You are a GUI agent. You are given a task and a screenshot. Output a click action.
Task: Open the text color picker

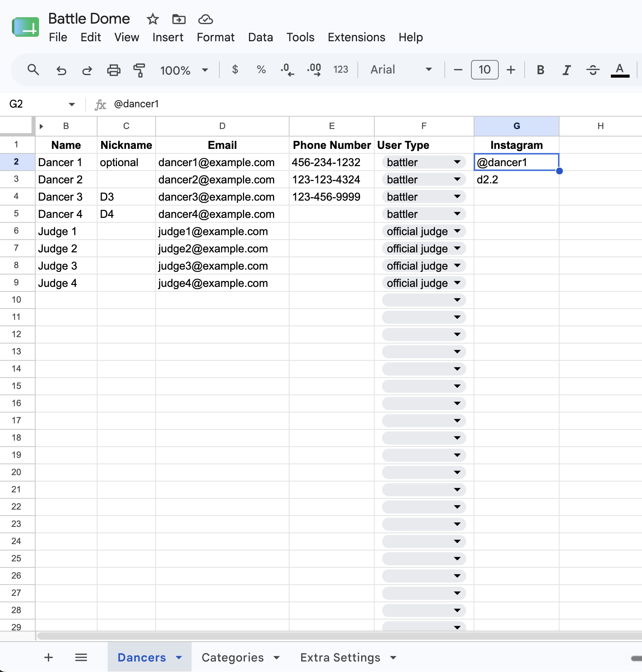[620, 70]
